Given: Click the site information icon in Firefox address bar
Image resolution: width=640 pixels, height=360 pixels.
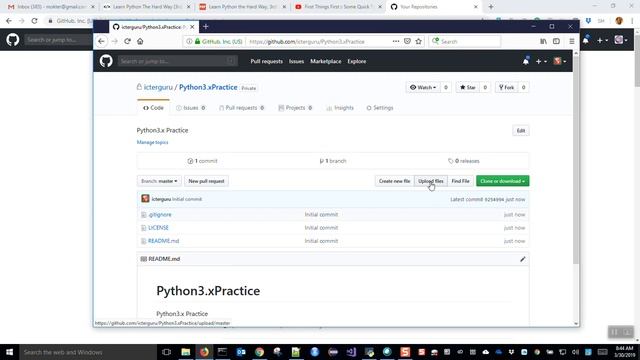Looking at the screenshot, I should [x=189, y=41].
